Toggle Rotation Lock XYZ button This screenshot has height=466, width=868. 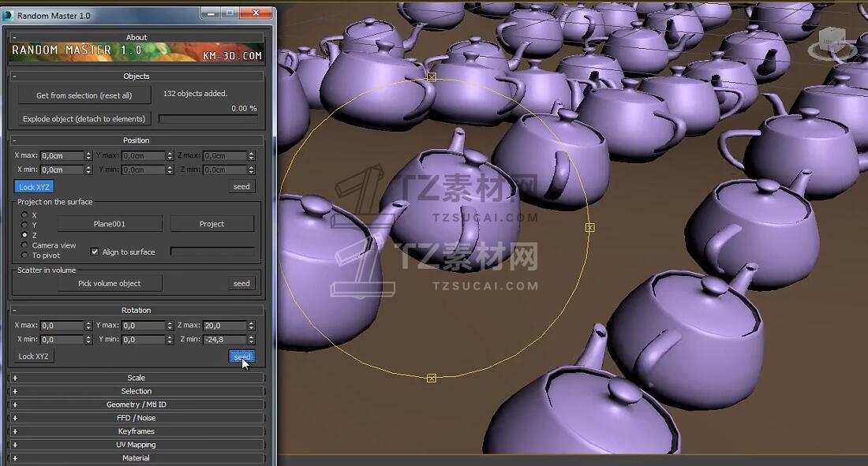(34, 356)
